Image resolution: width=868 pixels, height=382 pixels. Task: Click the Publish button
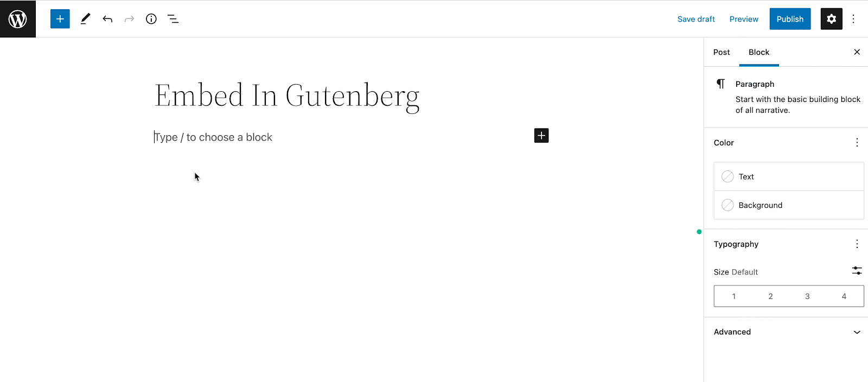click(x=790, y=19)
